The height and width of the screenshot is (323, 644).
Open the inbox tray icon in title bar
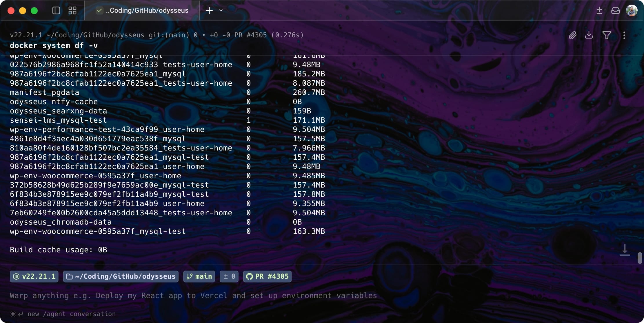[616, 11]
